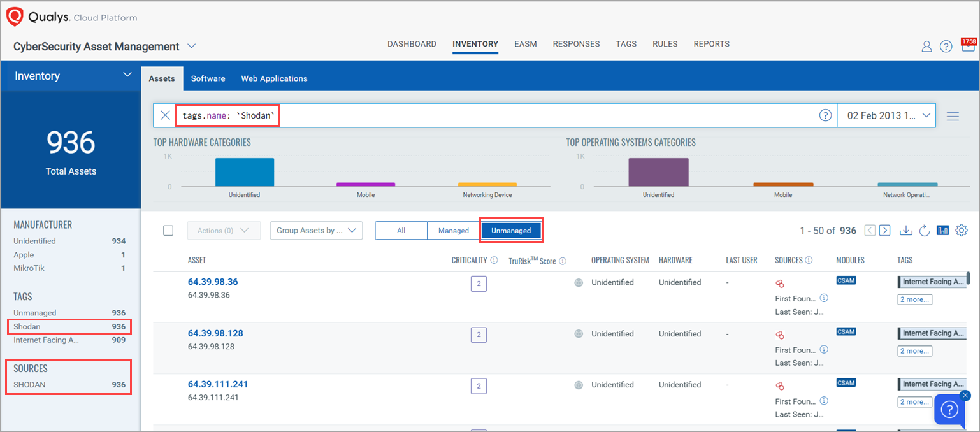980x432 pixels.
Task: Open table settings gear icon
Action: coord(962,231)
